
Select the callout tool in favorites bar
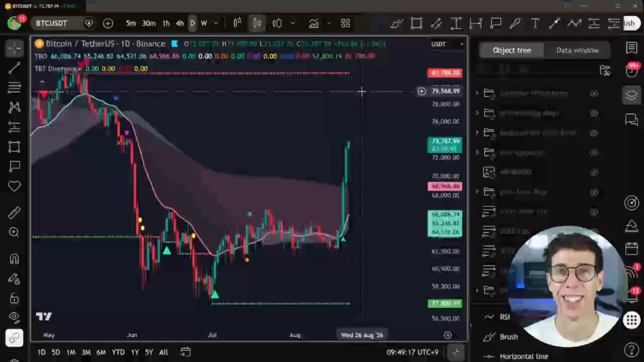tap(495, 24)
